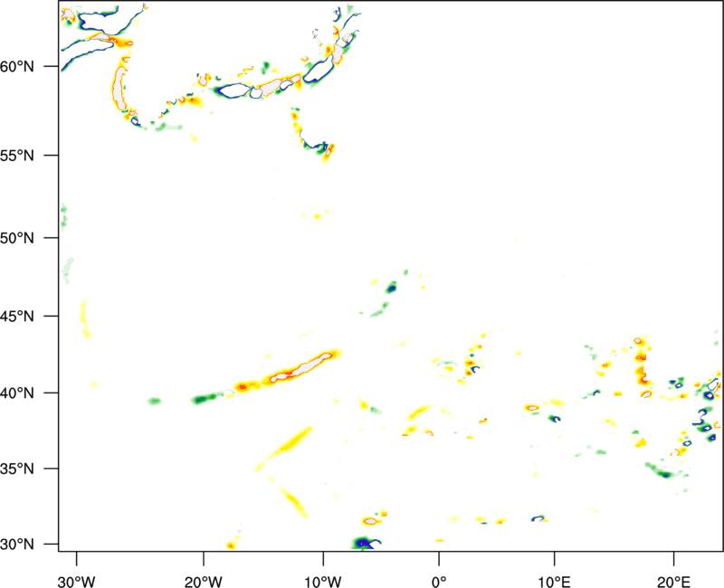Click the 10°E longitude label
Image resolution: width=724 pixels, height=588 pixels.
pyautogui.click(x=554, y=582)
